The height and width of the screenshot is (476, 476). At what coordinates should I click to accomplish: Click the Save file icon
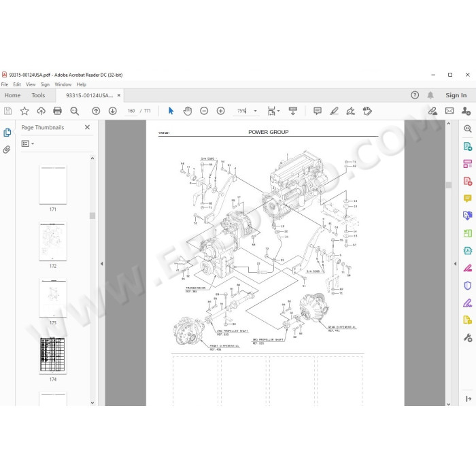(x=8, y=111)
